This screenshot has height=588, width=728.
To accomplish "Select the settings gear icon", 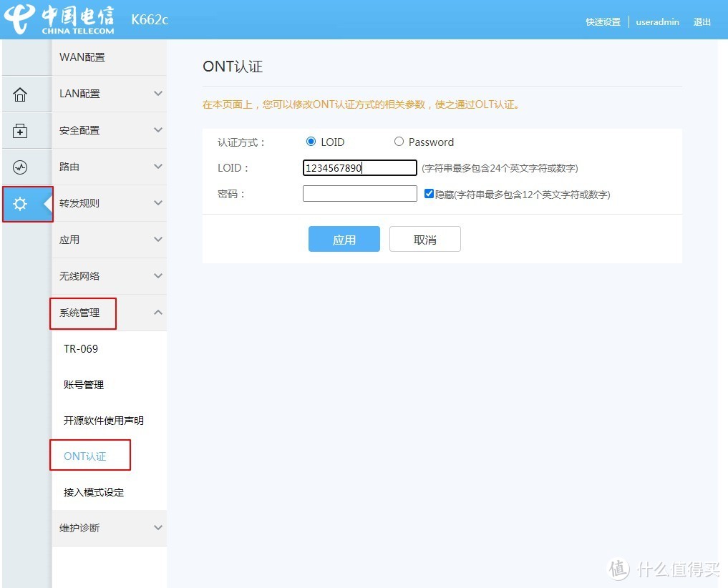I will [20, 204].
